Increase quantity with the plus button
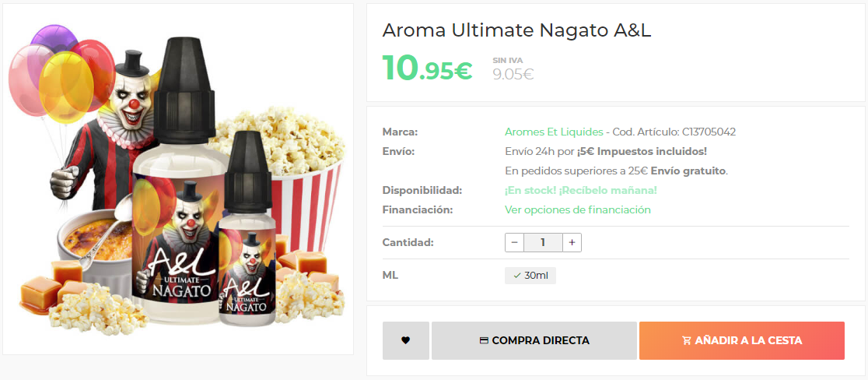Image resolution: width=868 pixels, height=380 pixels. 572,243
